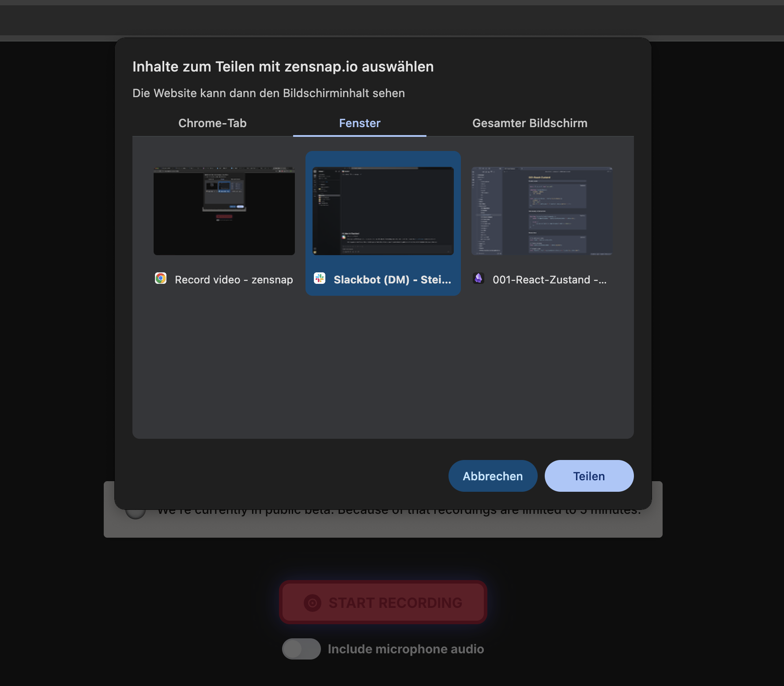Screen dimensions: 784x686
Task: Choose the Slackbot (DM) window preview image
Action: (383, 211)
